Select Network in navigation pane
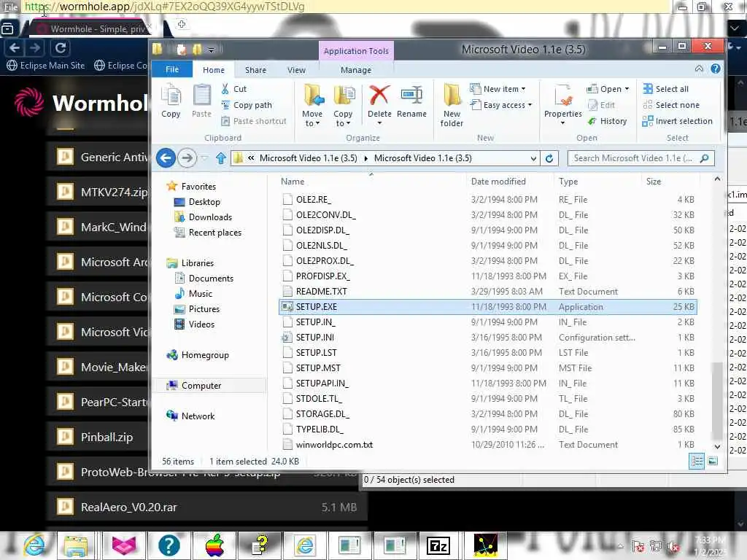Viewport: 747px width, 560px height. click(x=198, y=416)
